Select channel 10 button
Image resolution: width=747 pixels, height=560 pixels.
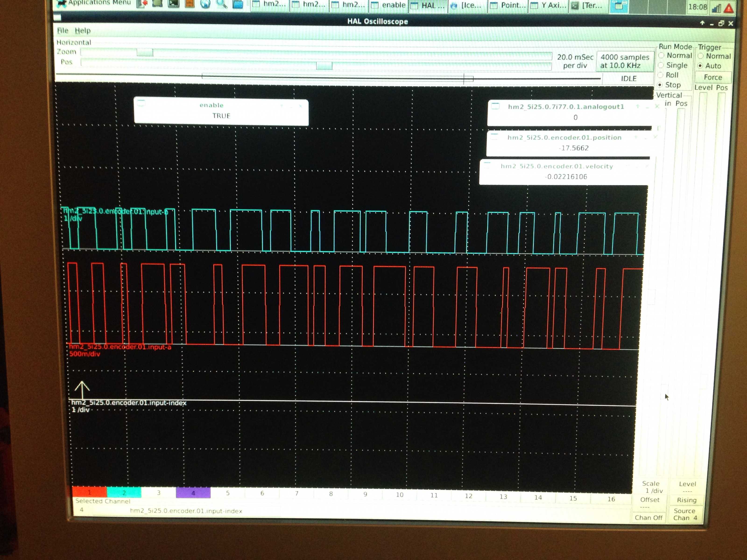[x=400, y=495]
